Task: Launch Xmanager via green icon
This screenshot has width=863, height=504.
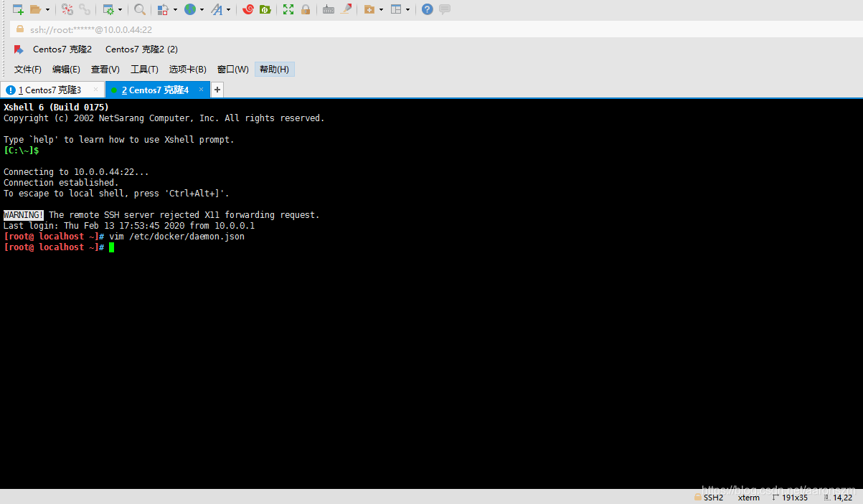Action: pos(265,9)
